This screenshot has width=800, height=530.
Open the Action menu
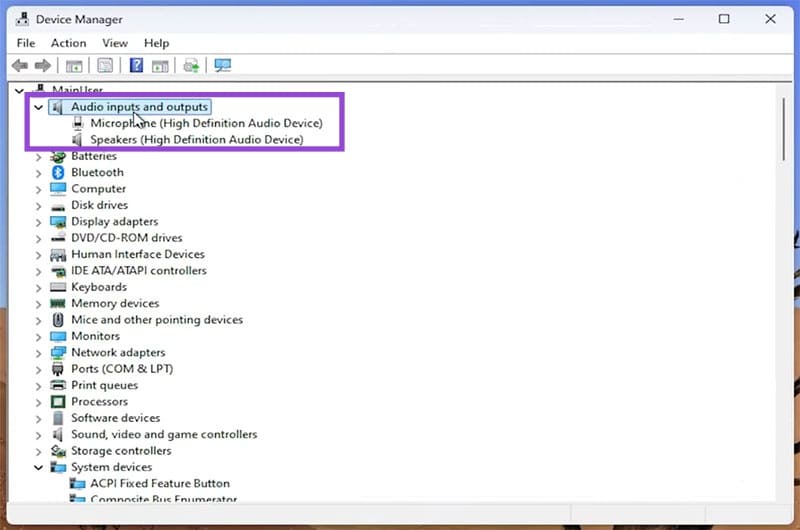[x=68, y=43]
